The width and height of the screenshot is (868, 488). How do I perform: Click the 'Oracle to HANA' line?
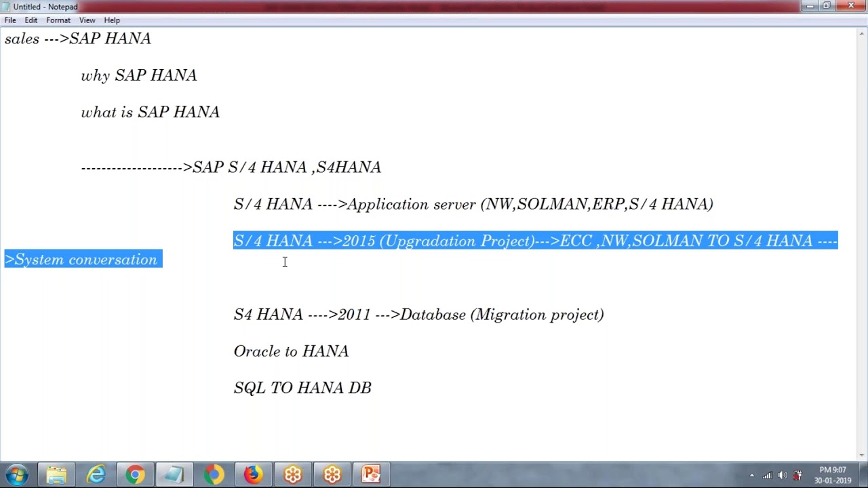(292, 351)
